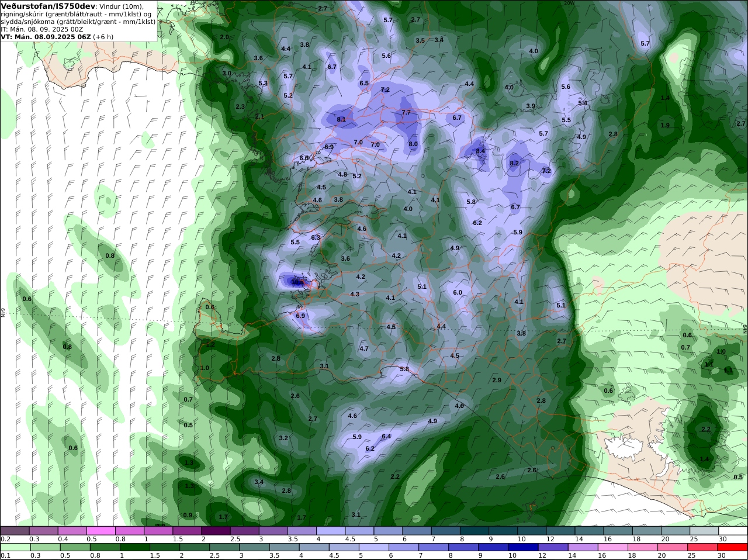Click the 0.2 label on the top legend row
The height and width of the screenshot is (560, 748).
pos(5,538)
